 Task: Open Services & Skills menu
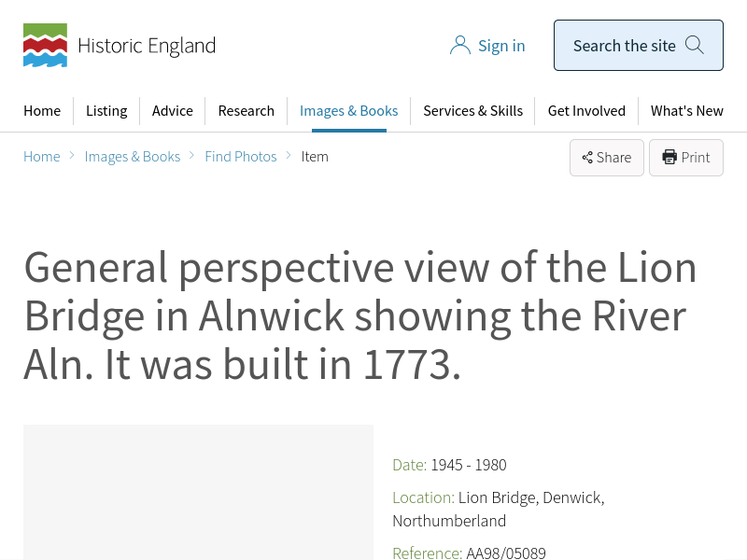point(472,110)
